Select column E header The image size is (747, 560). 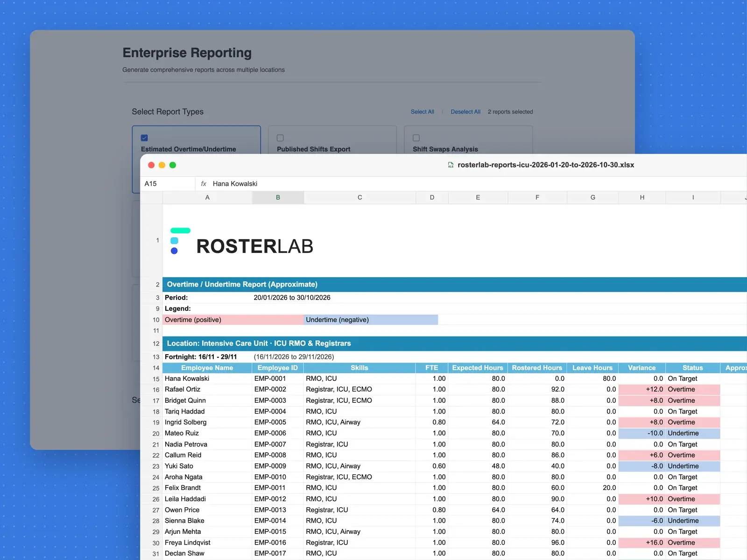(478, 197)
